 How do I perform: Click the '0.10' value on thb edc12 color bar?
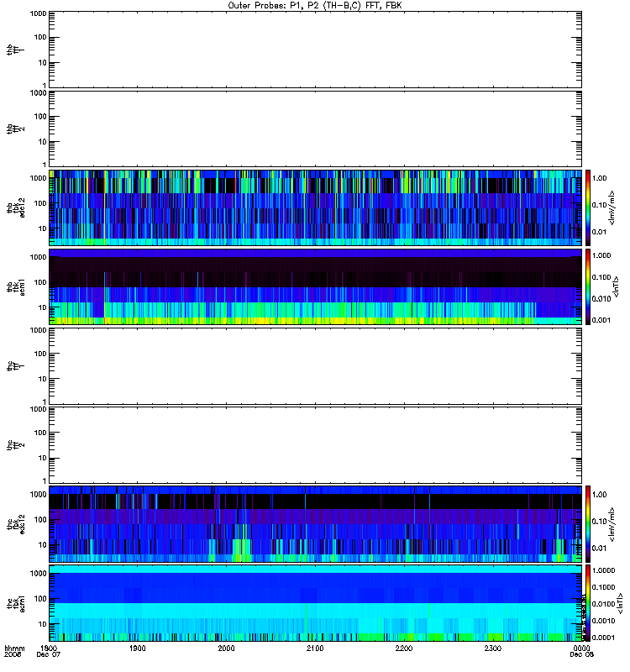[599, 205]
